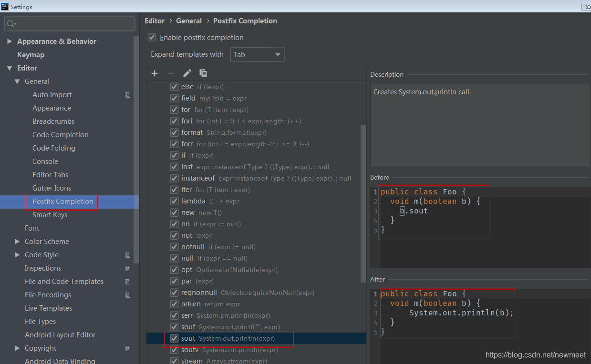The height and width of the screenshot is (364, 591).
Task: Toggle the fori template checkbox
Action: [174, 121]
